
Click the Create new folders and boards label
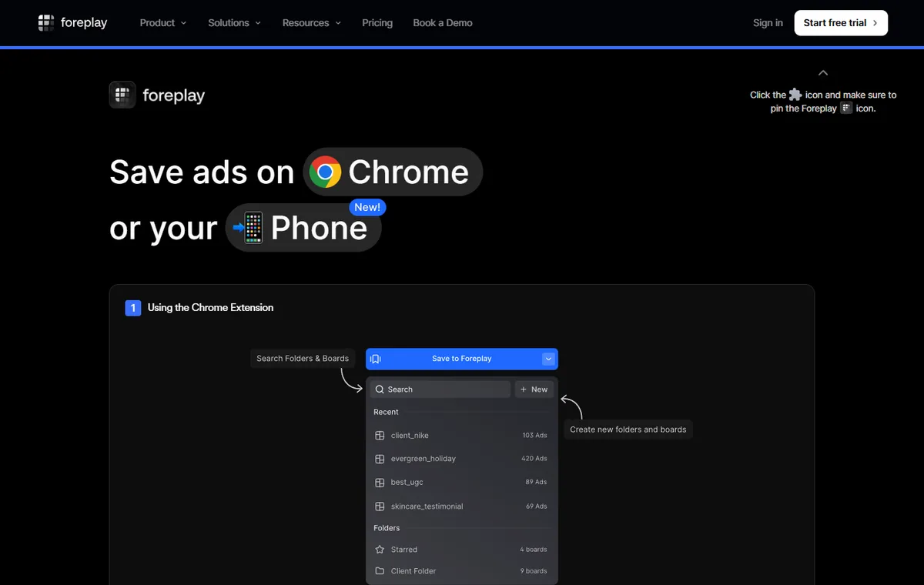(628, 430)
